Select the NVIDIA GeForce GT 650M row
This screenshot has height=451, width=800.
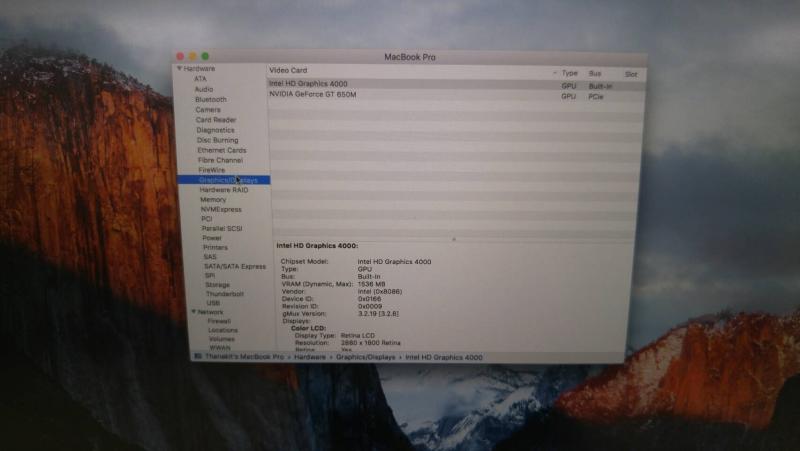(456, 95)
